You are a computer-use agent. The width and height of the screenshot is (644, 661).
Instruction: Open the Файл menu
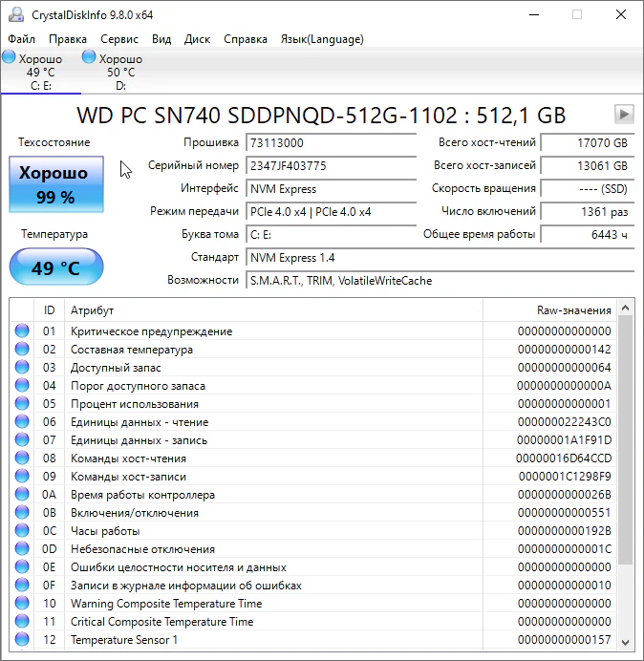[x=22, y=39]
